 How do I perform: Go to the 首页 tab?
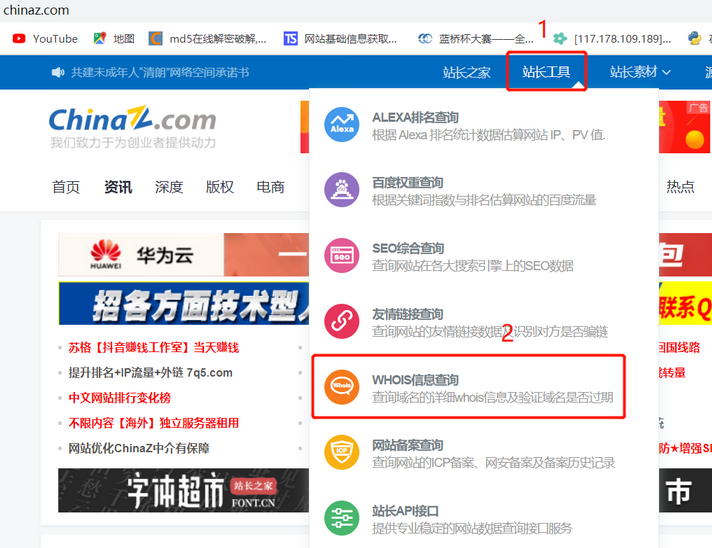pyautogui.click(x=66, y=187)
